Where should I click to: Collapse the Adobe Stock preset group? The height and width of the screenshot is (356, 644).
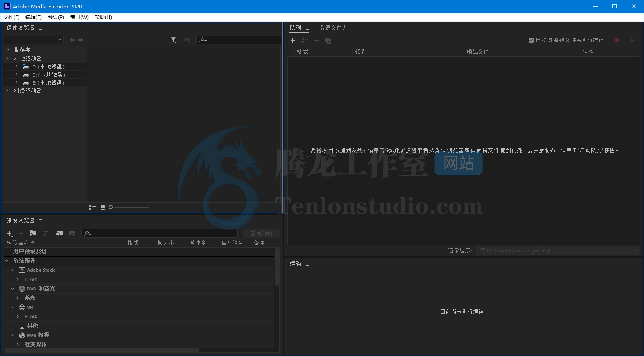coord(12,270)
